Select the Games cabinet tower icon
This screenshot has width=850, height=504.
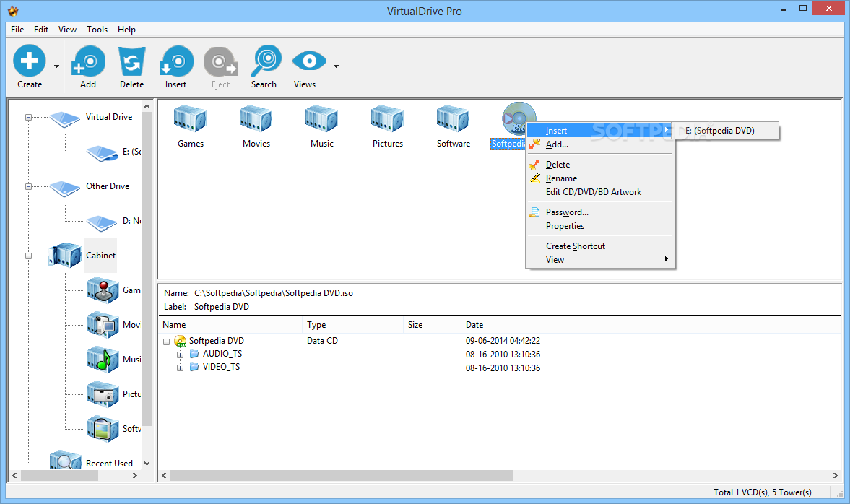pos(190,118)
